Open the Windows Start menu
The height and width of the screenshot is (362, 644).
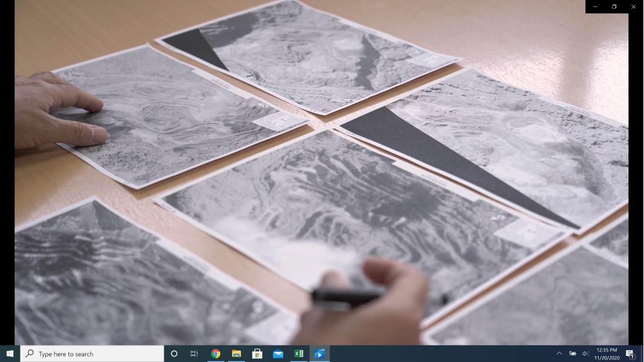(10, 354)
